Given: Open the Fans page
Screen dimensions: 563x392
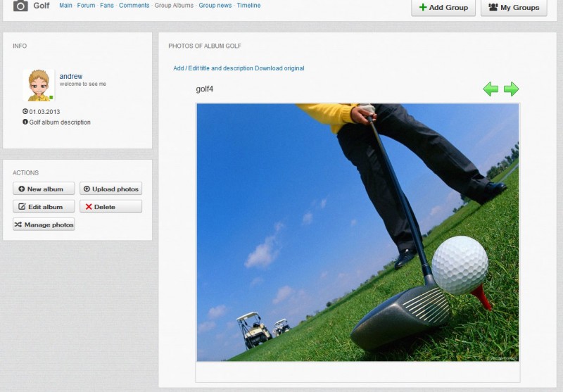Looking at the screenshot, I should [107, 6].
